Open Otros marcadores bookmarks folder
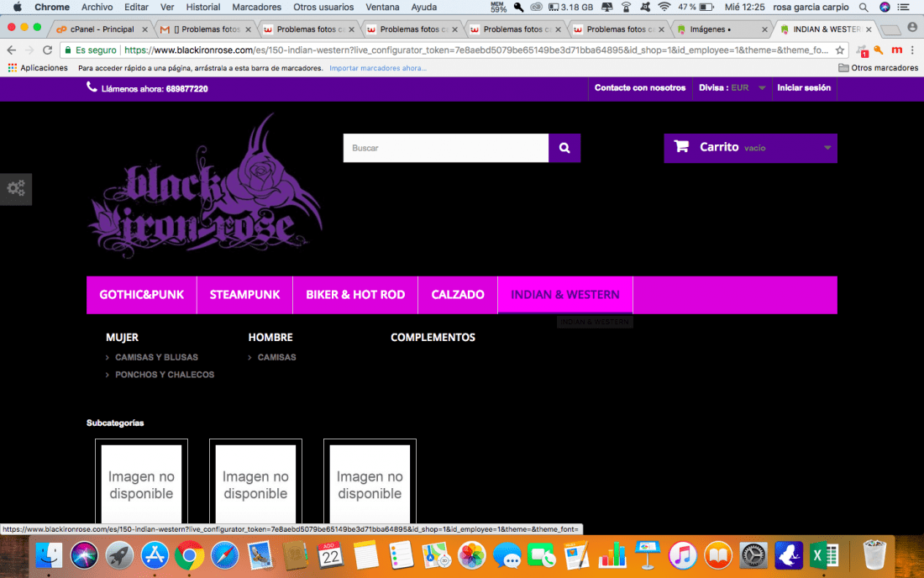 click(x=878, y=68)
